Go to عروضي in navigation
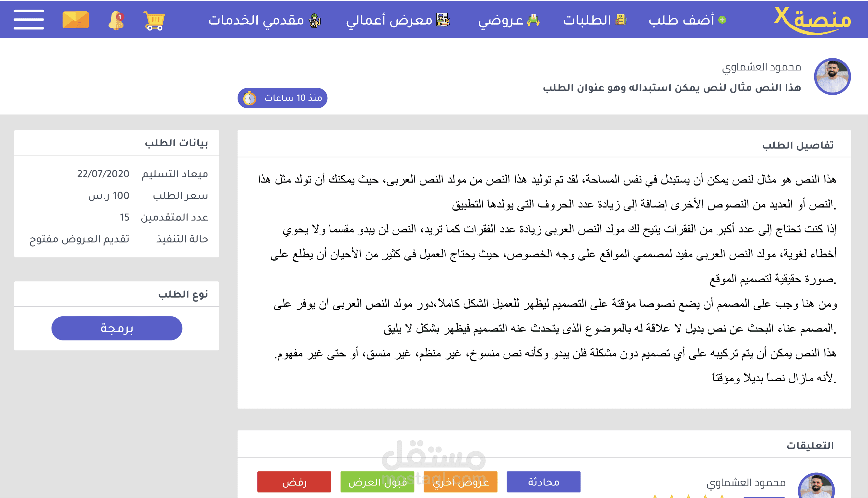 [x=501, y=20]
